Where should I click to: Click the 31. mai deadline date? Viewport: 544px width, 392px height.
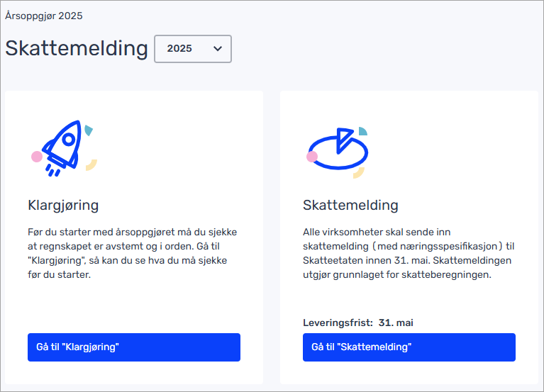click(x=396, y=323)
